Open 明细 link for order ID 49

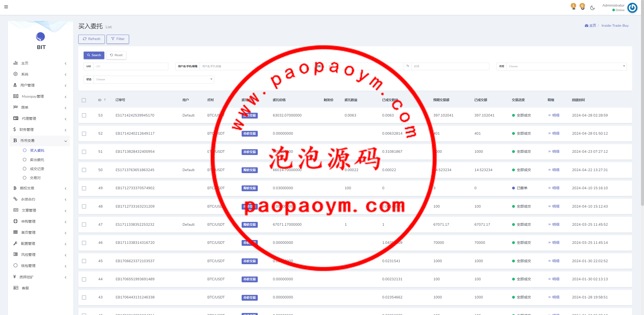tap(554, 188)
